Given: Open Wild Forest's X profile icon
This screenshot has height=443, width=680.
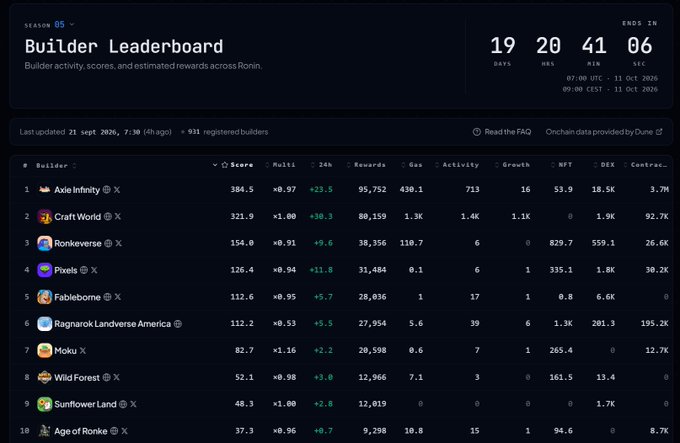Looking at the screenshot, I should [x=117, y=378].
